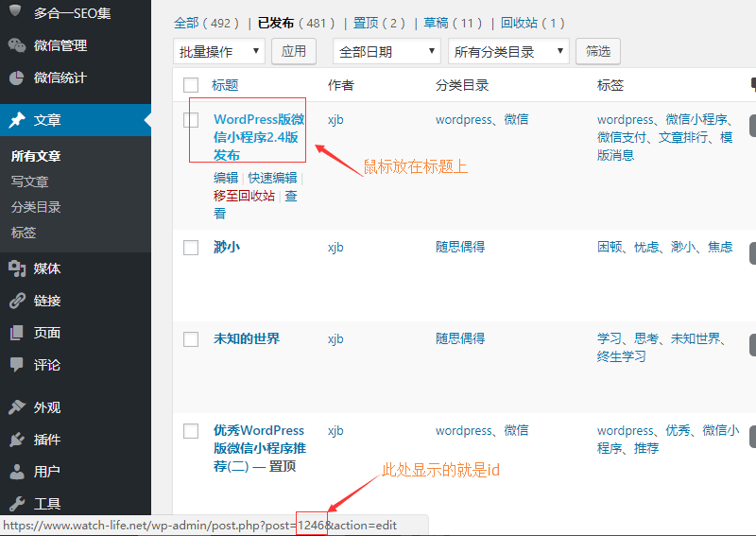Sort posts by the 标题 column header
Screen dimensions: 756x536
pos(225,85)
